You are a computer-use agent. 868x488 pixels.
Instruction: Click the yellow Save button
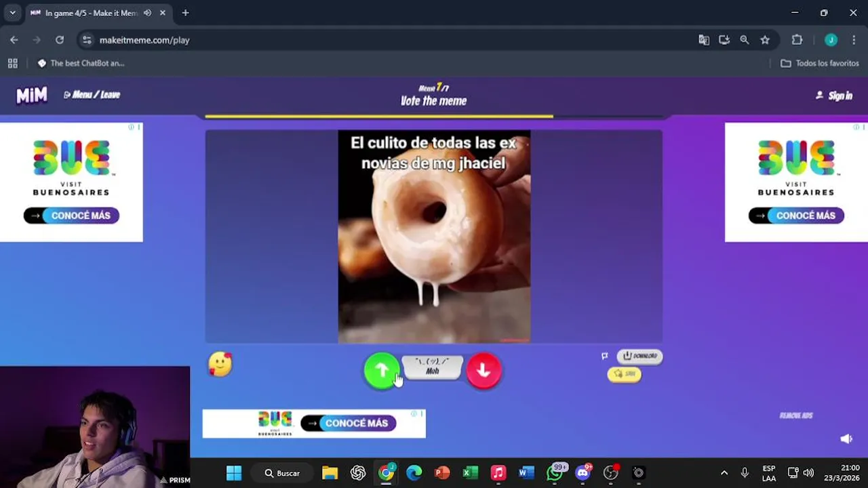[x=624, y=374]
